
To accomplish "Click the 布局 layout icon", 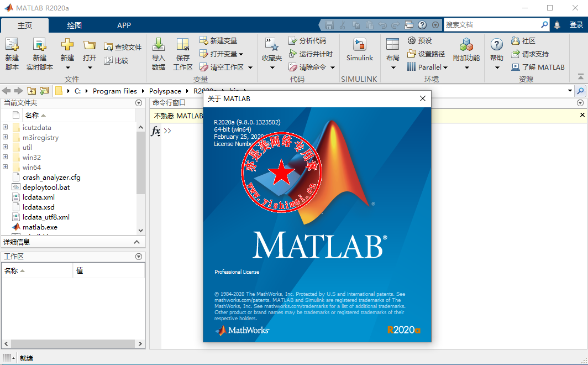I will click(x=392, y=45).
